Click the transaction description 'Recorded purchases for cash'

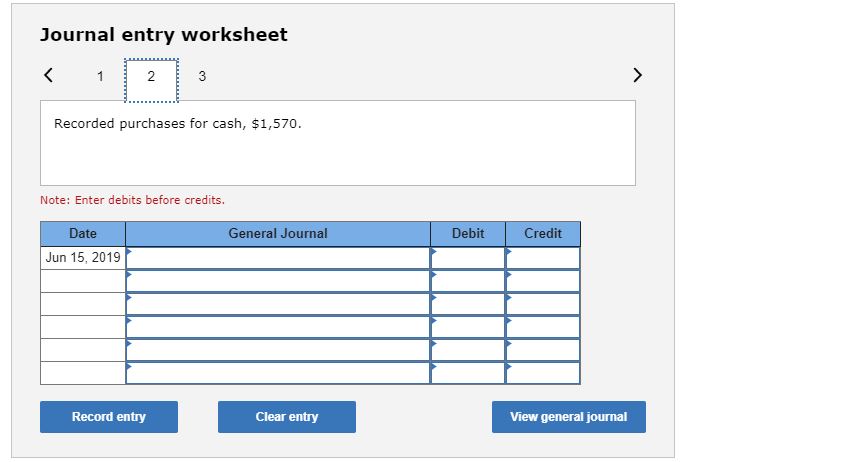(x=177, y=124)
